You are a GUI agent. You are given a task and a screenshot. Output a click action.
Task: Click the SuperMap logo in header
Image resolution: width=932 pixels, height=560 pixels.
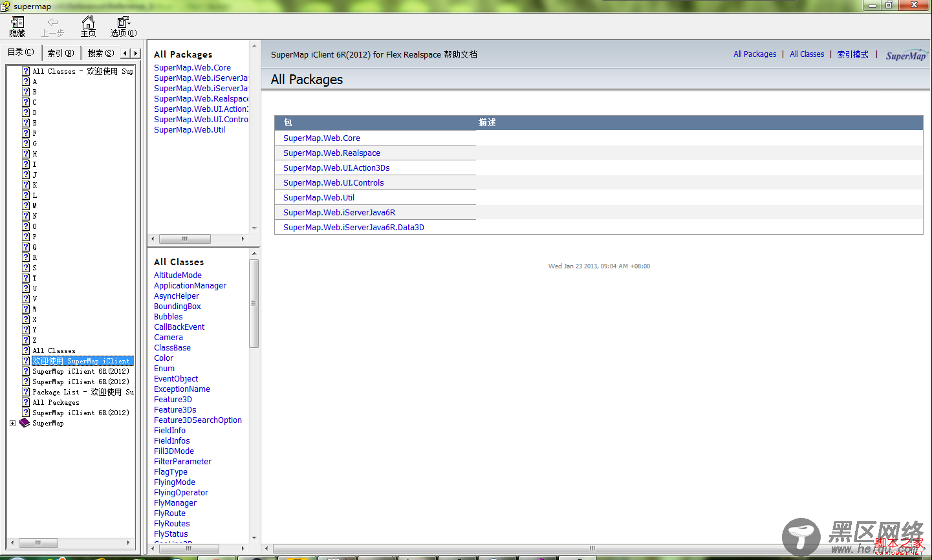point(906,56)
